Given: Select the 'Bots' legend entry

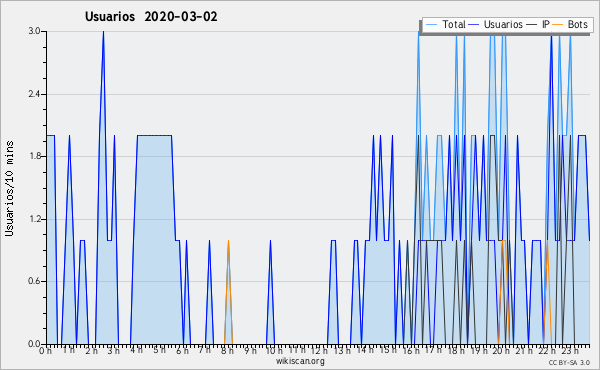Looking at the screenshot, I should click(577, 24).
